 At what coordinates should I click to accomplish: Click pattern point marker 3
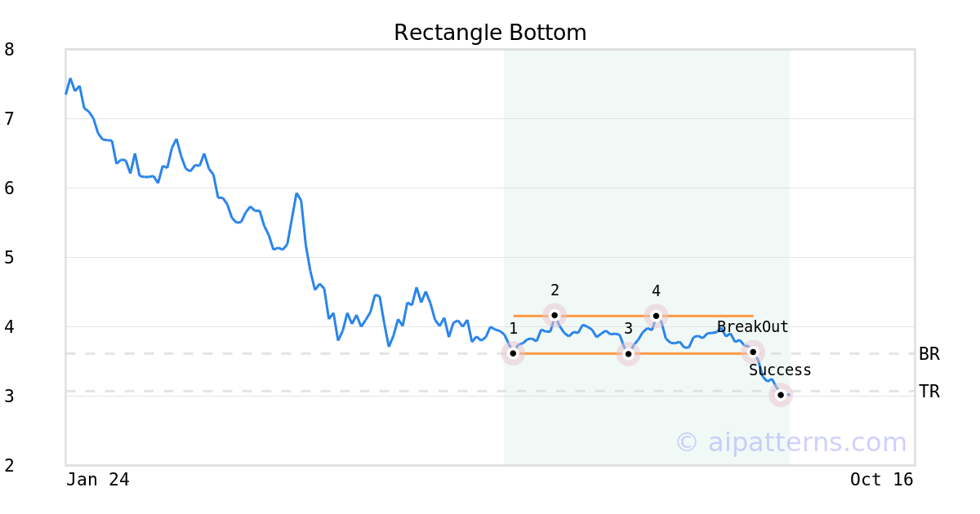628,353
